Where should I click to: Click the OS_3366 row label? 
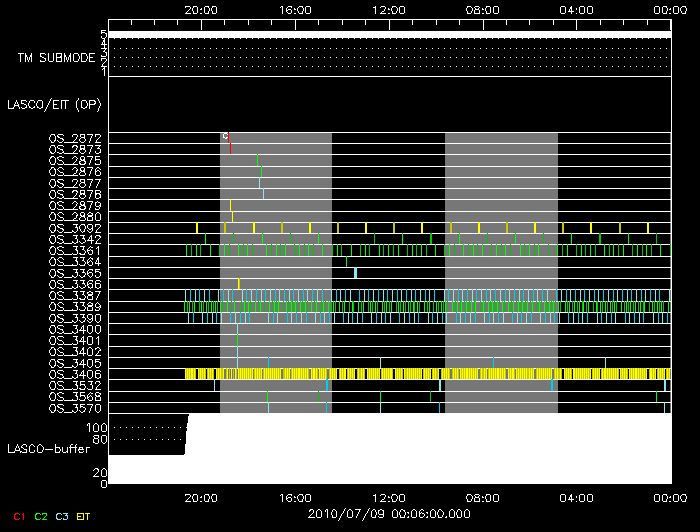[x=75, y=284]
